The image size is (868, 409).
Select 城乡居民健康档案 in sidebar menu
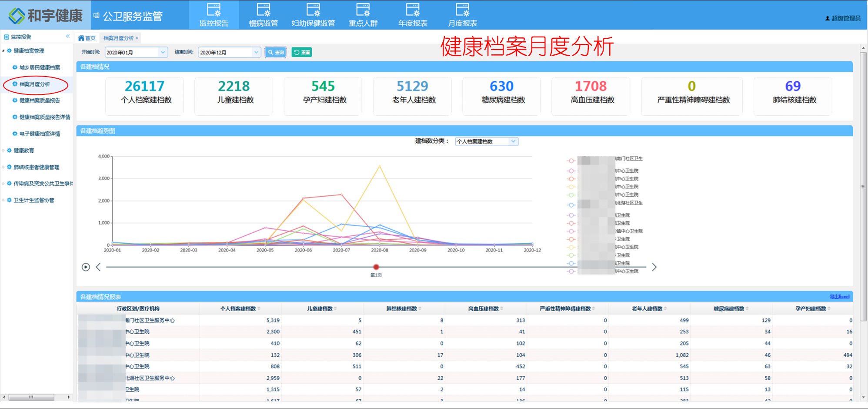point(40,67)
